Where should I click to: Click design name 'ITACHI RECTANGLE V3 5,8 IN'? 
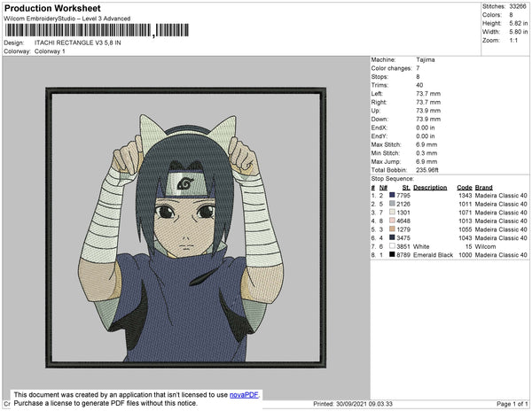click(x=78, y=43)
